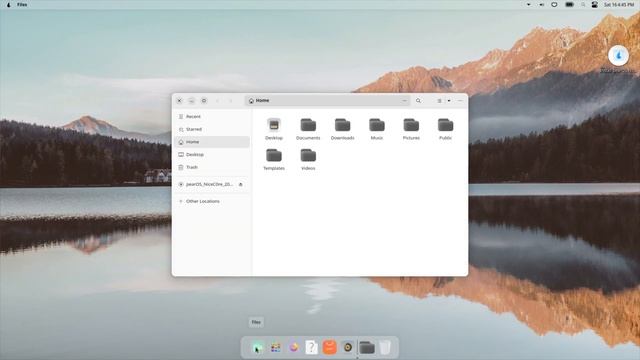Eject the pearOS_NiceC0re disk
Screen dimensions: 640x360
click(241, 184)
